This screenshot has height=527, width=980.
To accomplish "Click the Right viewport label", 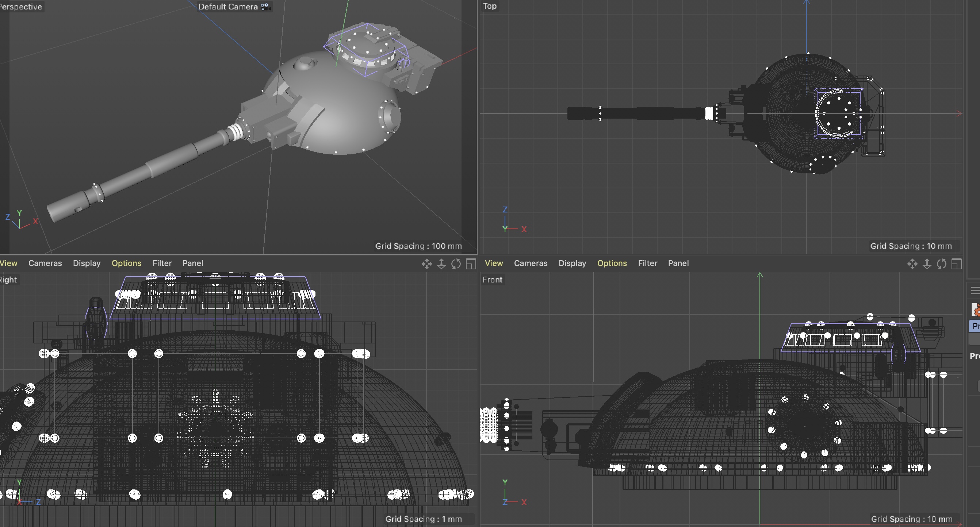I will 8,280.
